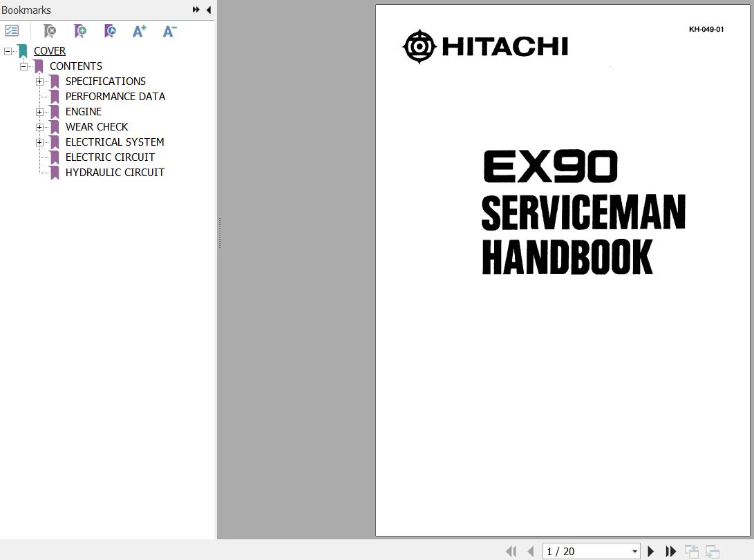Click the double-arrow icon in Bookmarks header

[196, 10]
